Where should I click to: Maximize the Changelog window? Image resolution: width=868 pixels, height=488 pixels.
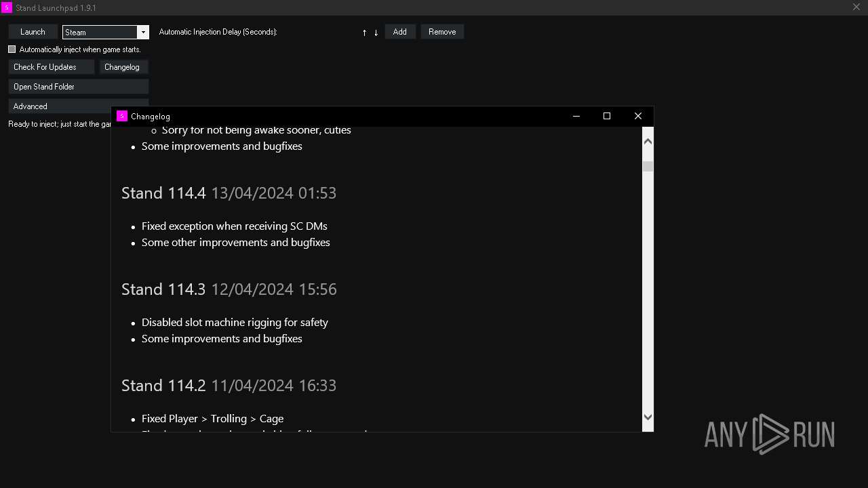coord(607,116)
